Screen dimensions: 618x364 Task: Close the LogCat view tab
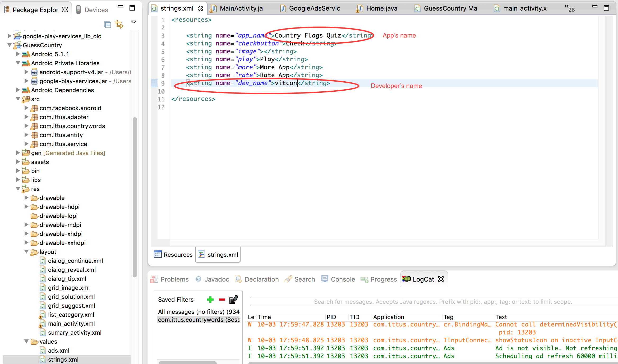(441, 279)
